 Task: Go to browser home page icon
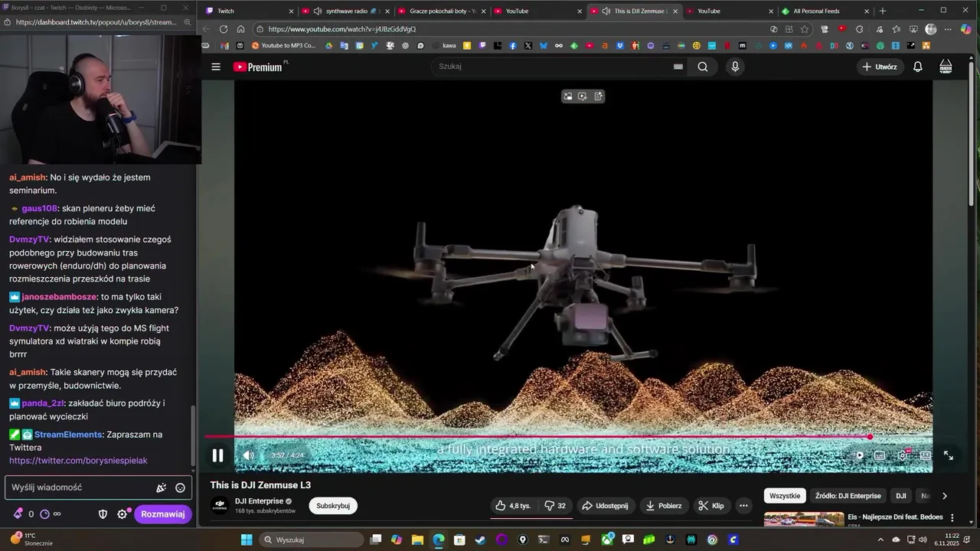tap(240, 29)
